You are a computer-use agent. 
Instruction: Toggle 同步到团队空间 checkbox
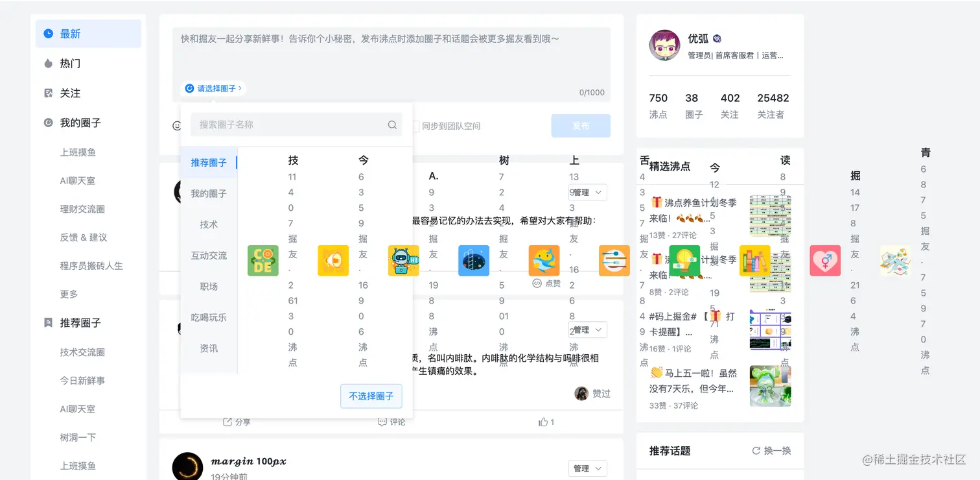pyautogui.click(x=415, y=126)
